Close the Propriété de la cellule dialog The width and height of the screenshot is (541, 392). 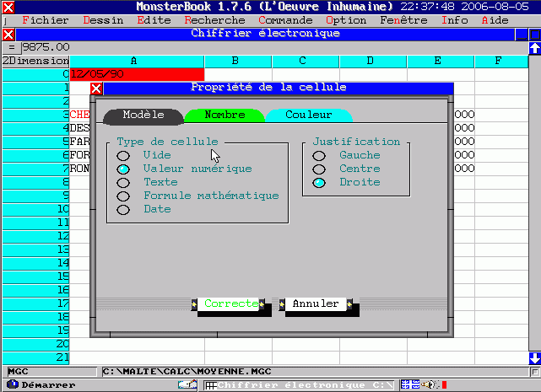[96, 89]
